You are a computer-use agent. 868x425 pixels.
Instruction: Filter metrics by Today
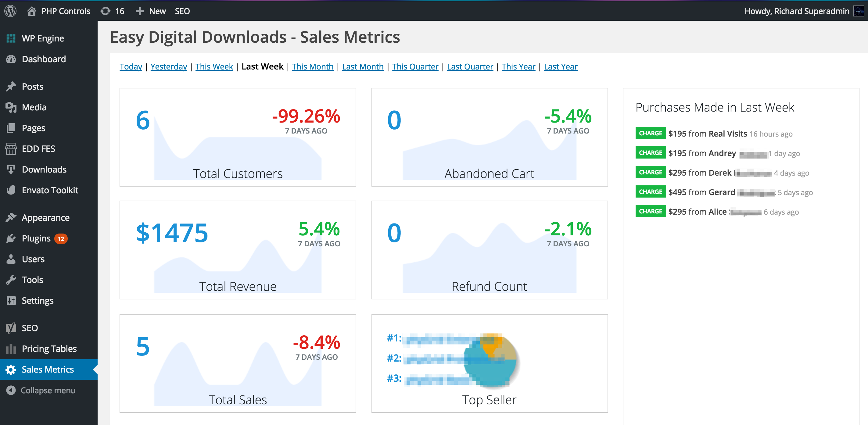(131, 67)
